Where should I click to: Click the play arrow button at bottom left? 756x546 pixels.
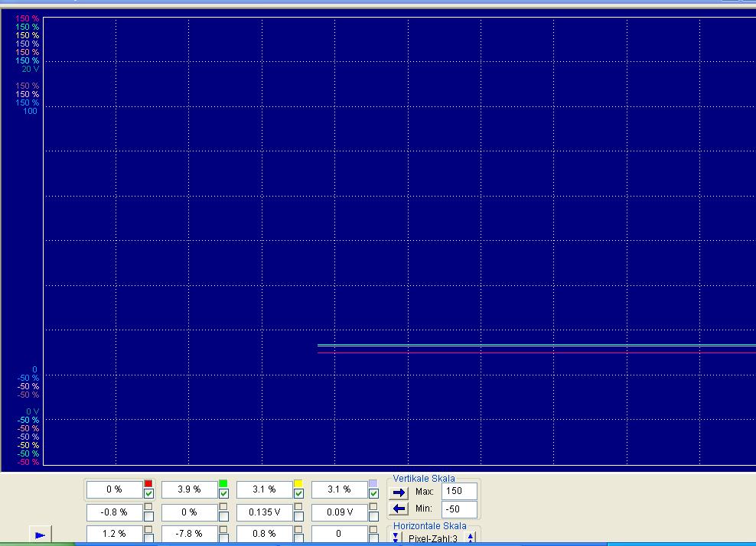(x=40, y=535)
